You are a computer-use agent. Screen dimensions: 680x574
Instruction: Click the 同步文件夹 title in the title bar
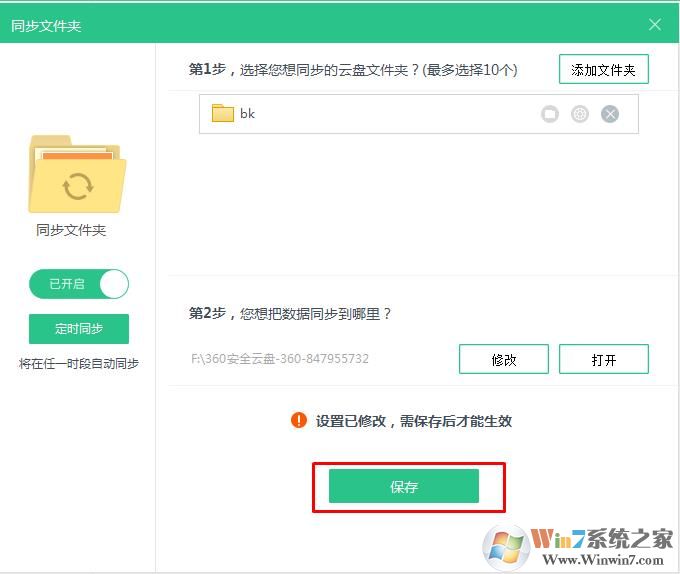point(46,25)
